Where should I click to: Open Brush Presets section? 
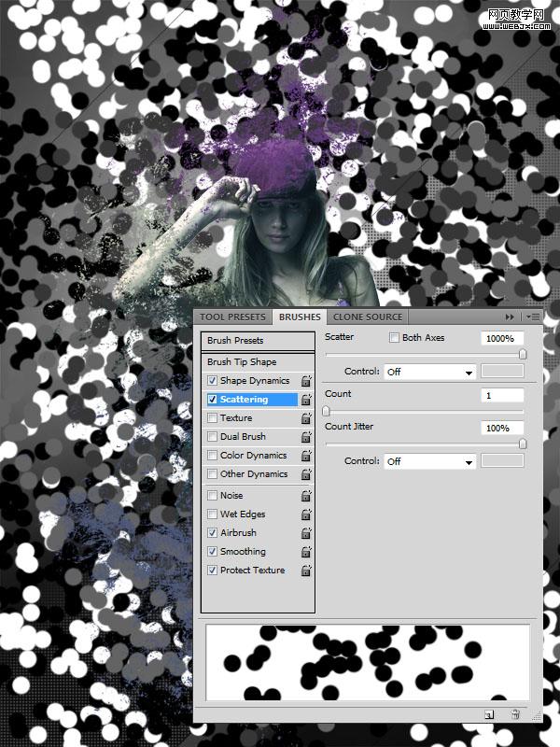[258, 341]
